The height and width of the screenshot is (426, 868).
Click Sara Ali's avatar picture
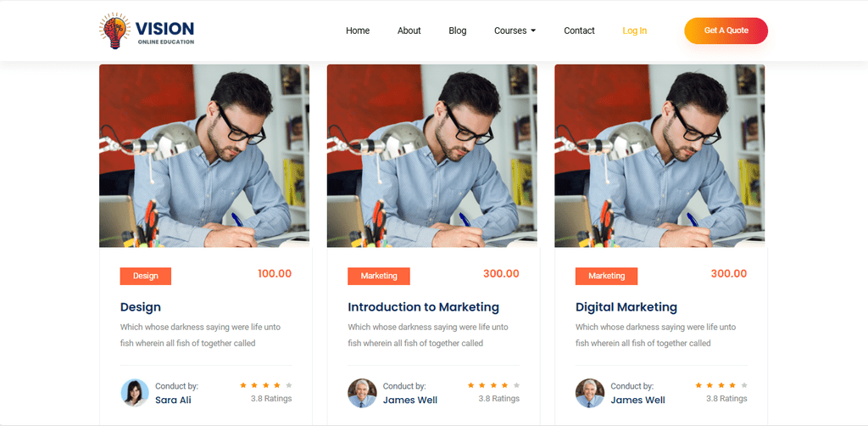[x=135, y=393]
